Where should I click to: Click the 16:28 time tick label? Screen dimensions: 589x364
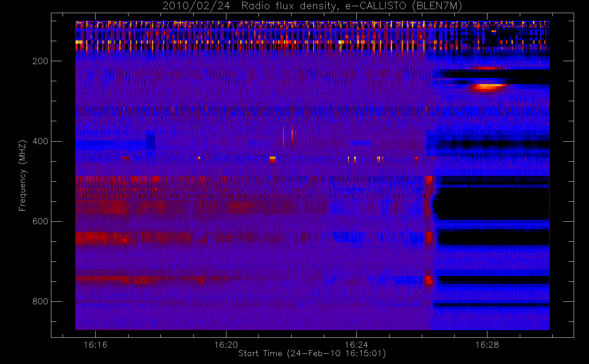point(487,345)
